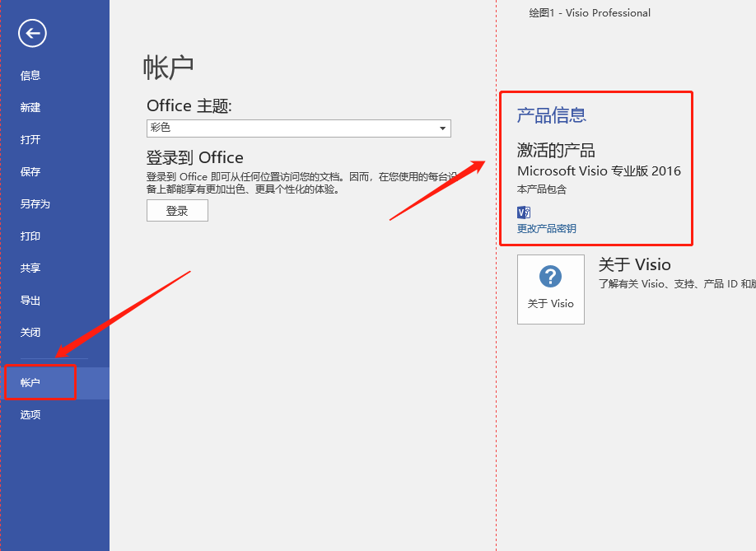Open the 信息 menu item
The width and height of the screenshot is (756, 551).
[x=30, y=76]
